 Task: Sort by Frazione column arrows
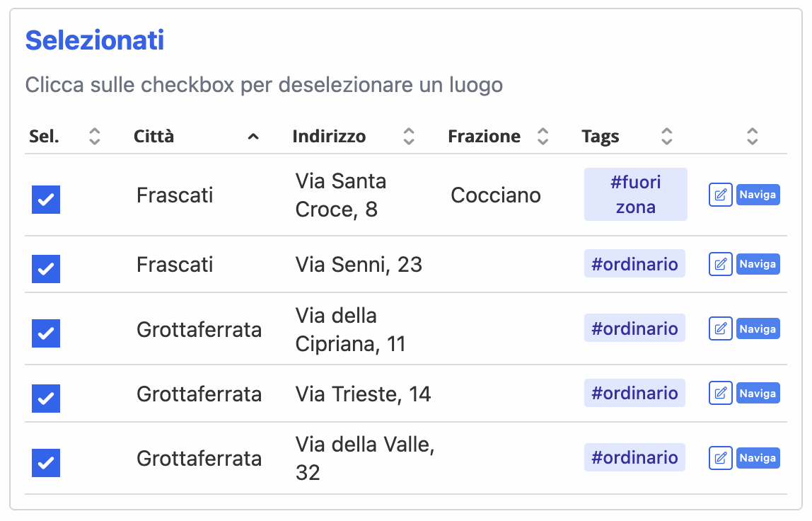(543, 137)
